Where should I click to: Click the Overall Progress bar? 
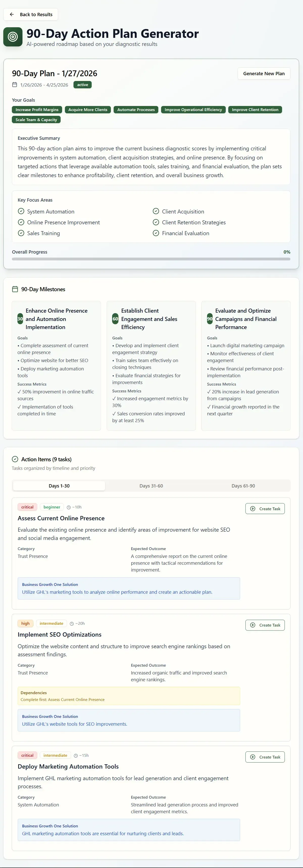pyautogui.click(x=151, y=259)
